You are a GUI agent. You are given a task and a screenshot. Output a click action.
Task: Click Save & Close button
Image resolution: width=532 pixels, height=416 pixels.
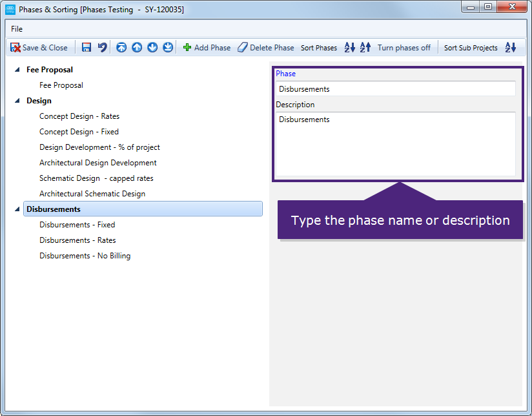[x=39, y=48]
